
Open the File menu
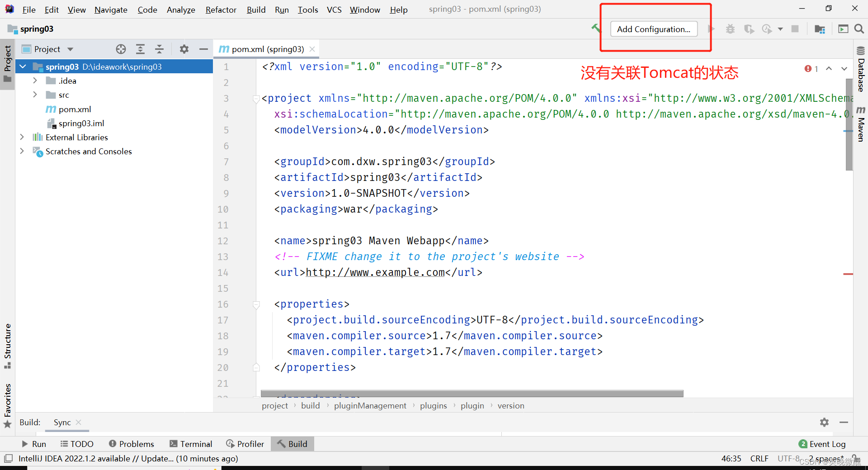pyautogui.click(x=29, y=9)
